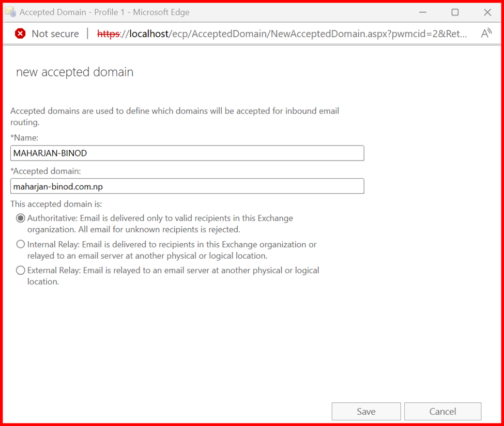This screenshot has width=504, height=426.
Task: Cancel the new accepted domain dialog
Action: coord(442,412)
